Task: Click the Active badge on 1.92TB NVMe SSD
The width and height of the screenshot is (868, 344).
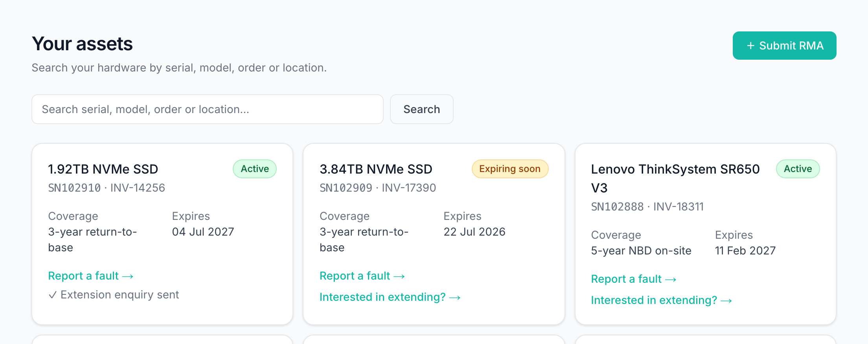Action: (255, 169)
